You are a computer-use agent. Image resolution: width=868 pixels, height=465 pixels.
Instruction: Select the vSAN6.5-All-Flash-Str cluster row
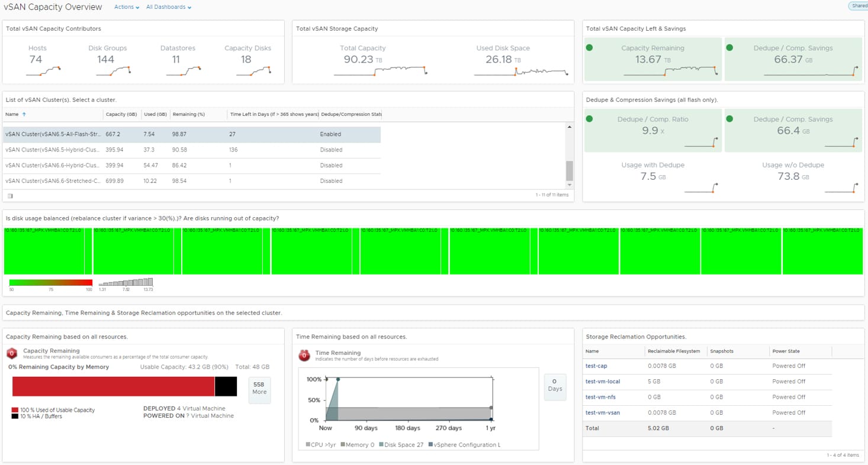click(192, 134)
